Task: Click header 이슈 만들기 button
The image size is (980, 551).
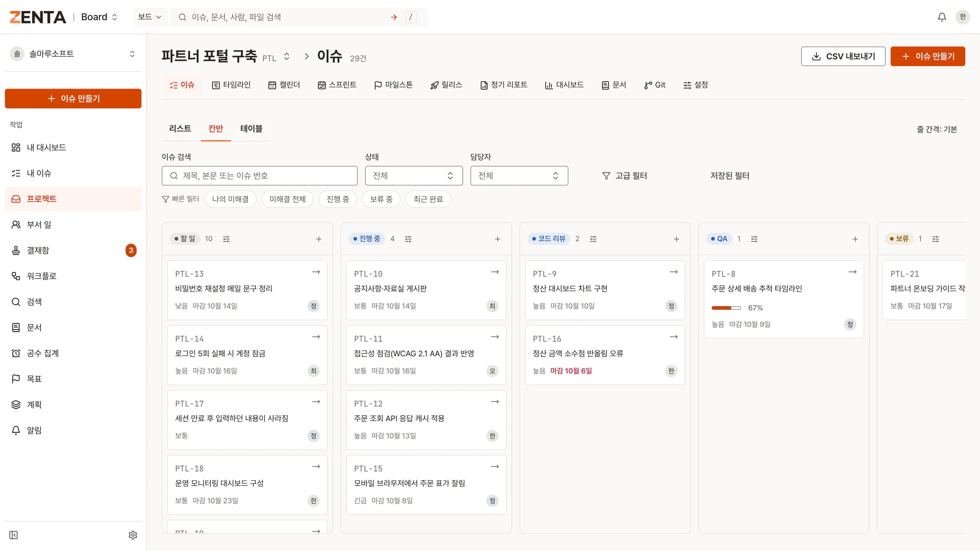Action: pyautogui.click(x=928, y=56)
